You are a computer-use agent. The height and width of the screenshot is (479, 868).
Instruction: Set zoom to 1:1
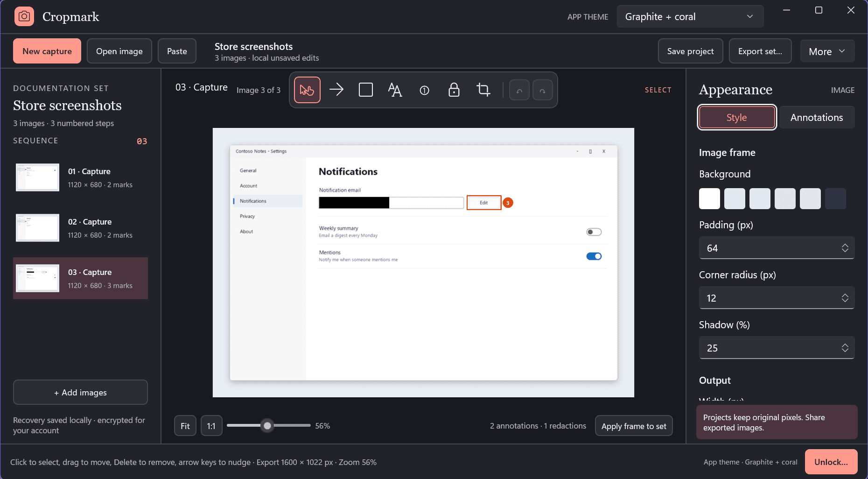pos(211,426)
